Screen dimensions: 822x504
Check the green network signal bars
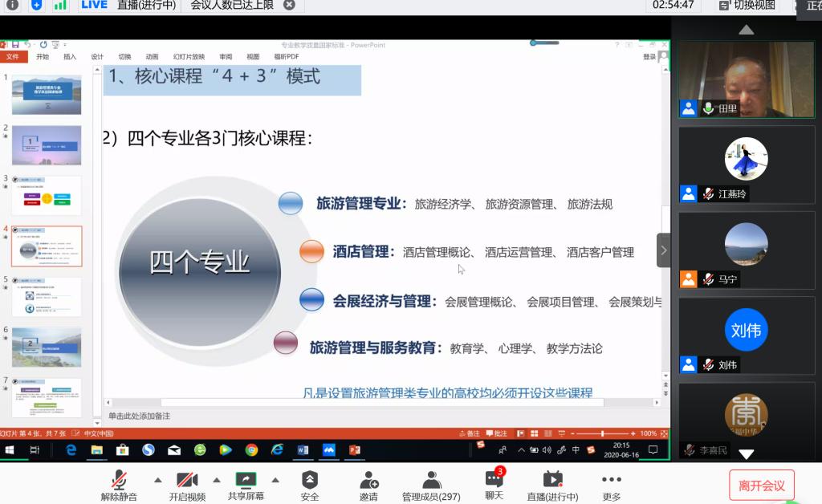[59, 5]
